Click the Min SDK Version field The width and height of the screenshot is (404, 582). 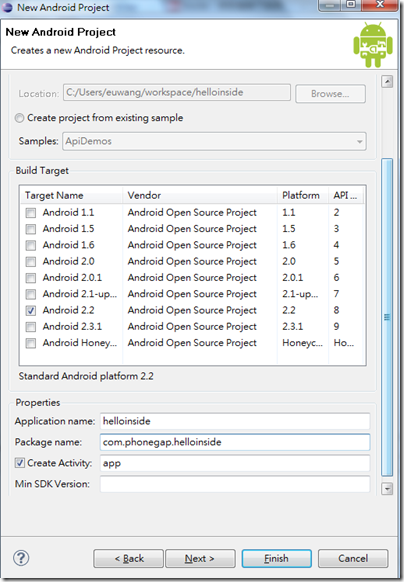tap(235, 484)
